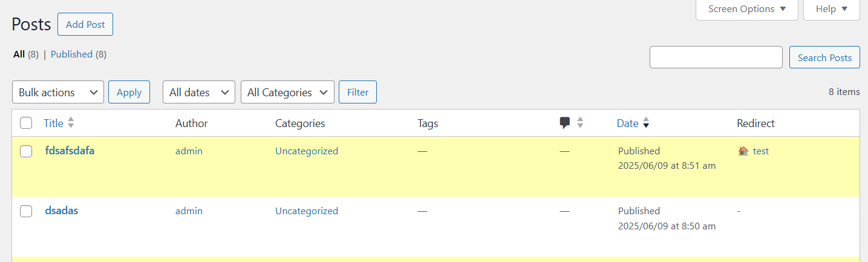This screenshot has width=868, height=262.
Task: Click the Filter button
Action: coord(357,92)
